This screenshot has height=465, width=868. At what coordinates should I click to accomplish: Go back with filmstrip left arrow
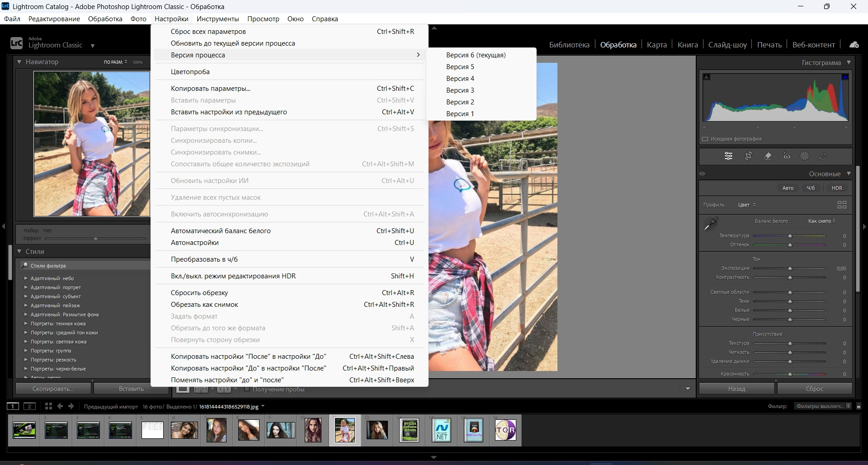point(60,406)
